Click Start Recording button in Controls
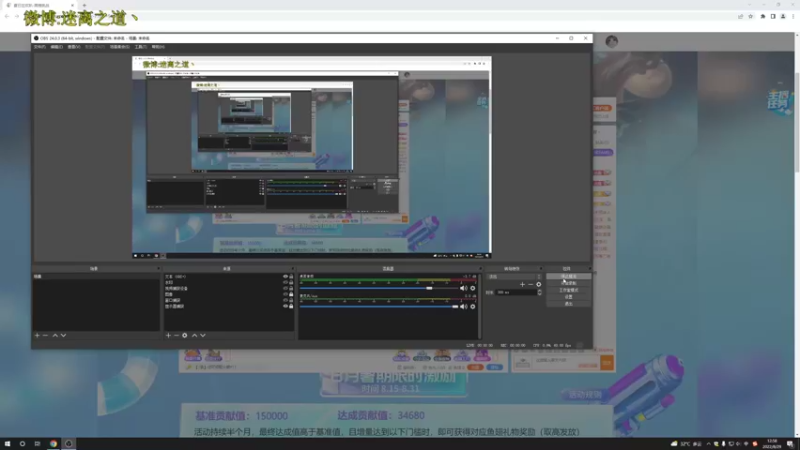Screen dimensions: 800x450 568,283
